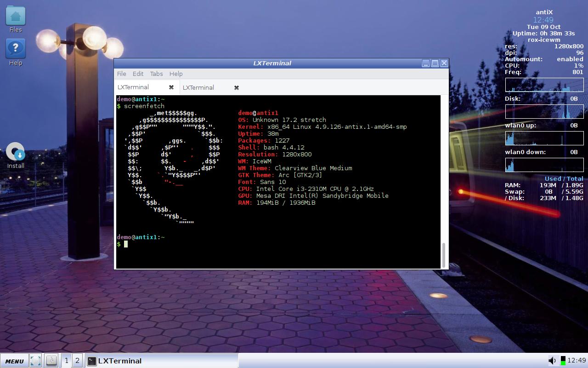The height and width of the screenshot is (368, 588).
Task: Click the MENU button on the taskbar
Action: pos(14,361)
